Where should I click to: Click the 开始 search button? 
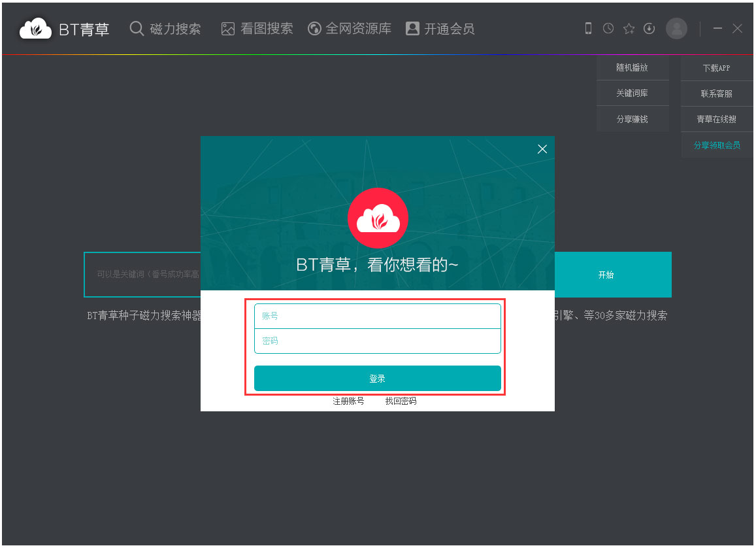[613, 275]
